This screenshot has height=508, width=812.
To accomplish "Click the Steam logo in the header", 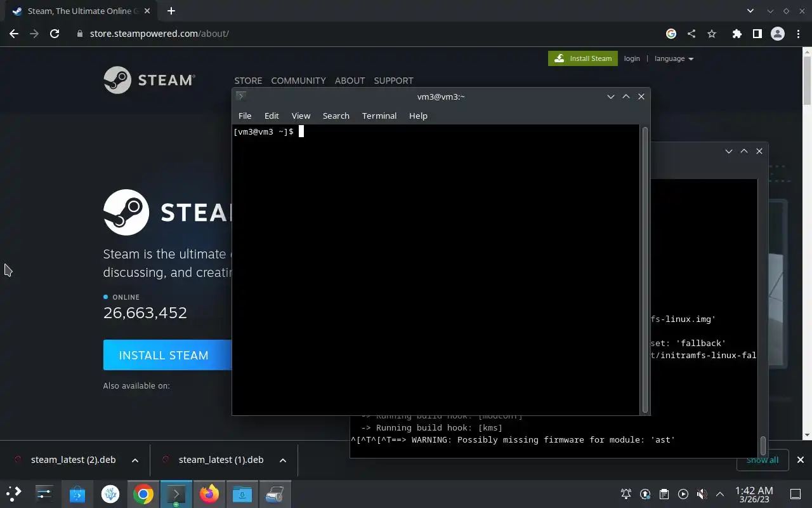I will (149, 80).
